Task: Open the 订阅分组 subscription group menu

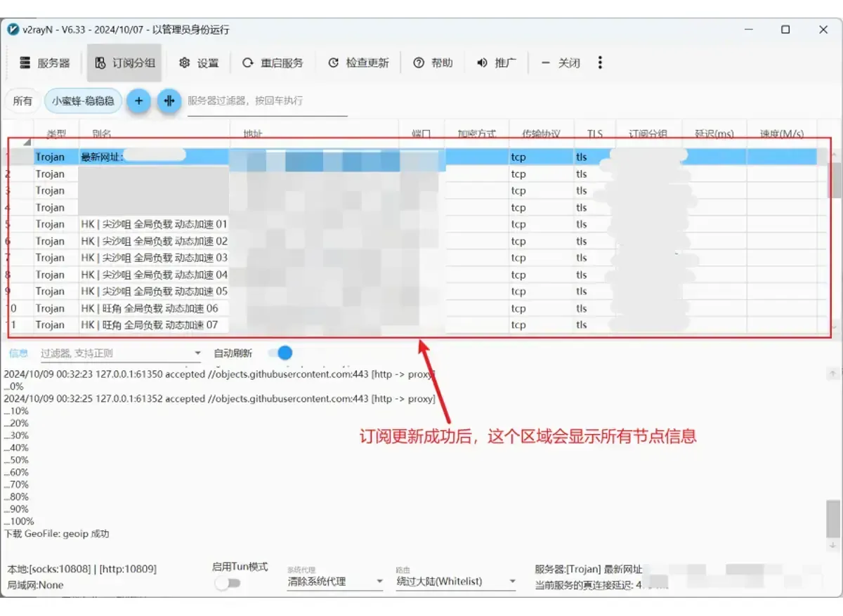Action: pos(124,63)
